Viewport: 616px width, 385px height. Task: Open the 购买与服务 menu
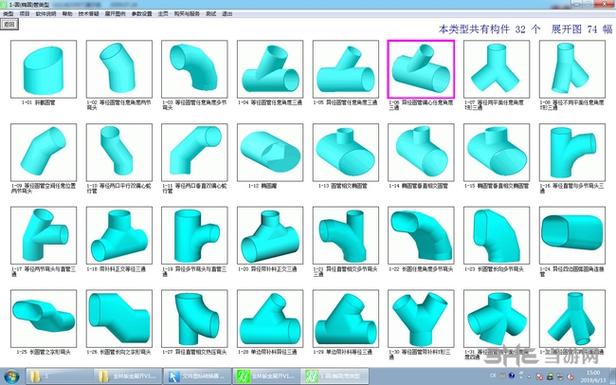[187, 14]
